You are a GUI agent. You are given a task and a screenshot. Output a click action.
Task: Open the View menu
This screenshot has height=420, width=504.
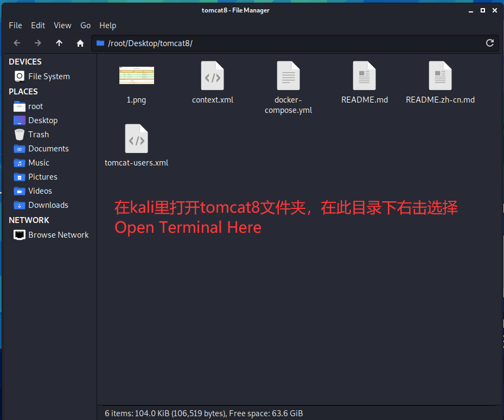pyautogui.click(x=62, y=26)
